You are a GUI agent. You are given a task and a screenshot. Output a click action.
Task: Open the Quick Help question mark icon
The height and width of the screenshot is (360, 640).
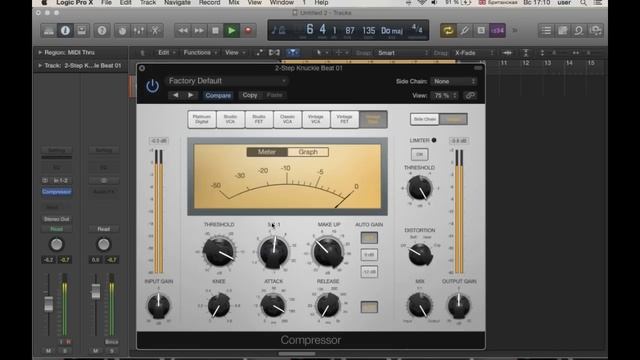pyautogui.click(x=102, y=31)
